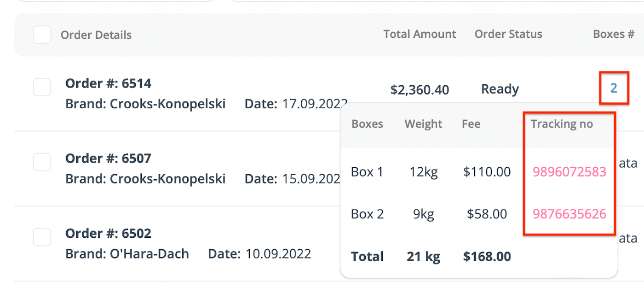Open tracking number 9896072583 for Box 1
Image resolution: width=644 pixels, height=288 pixels.
pyautogui.click(x=569, y=171)
